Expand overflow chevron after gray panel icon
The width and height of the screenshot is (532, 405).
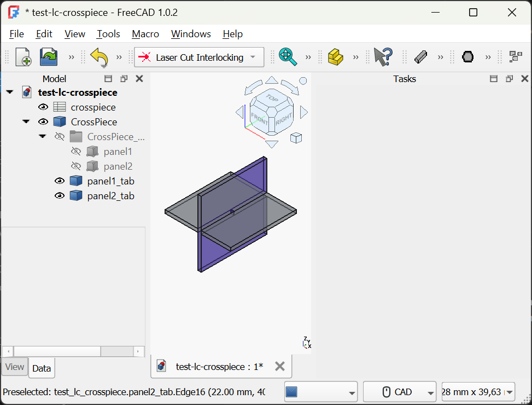(440, 57)
